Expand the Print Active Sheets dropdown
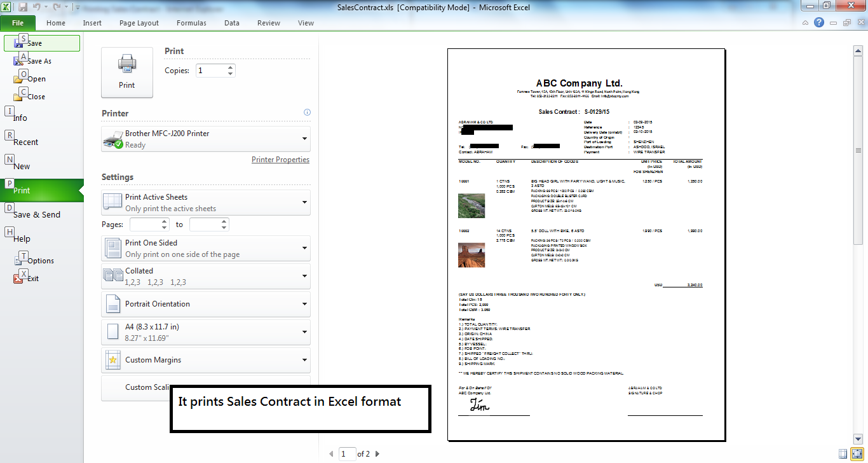The width and height of the screenshot is (868, 463). pos(206,202)
